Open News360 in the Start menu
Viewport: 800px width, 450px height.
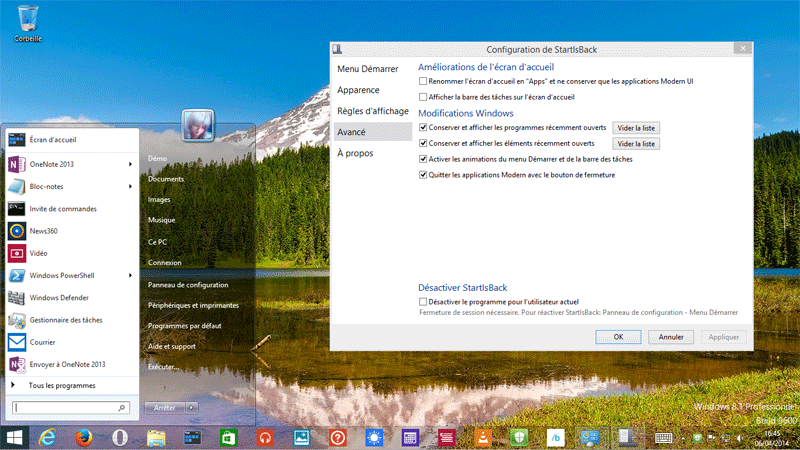tap(44, 230)
